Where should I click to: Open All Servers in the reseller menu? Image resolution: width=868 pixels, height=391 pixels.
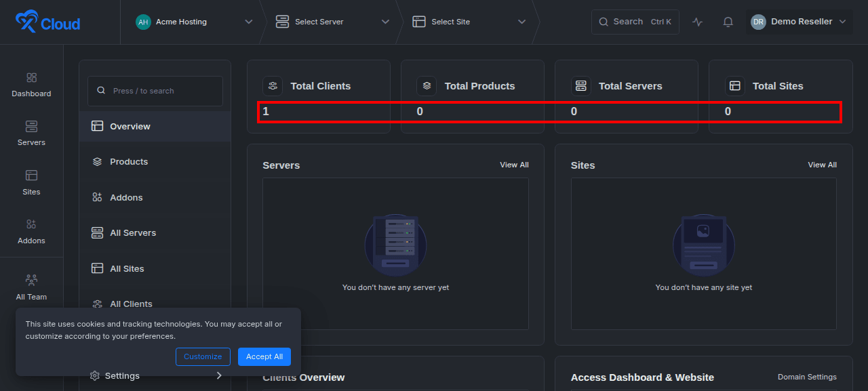[x=155, y=232]
